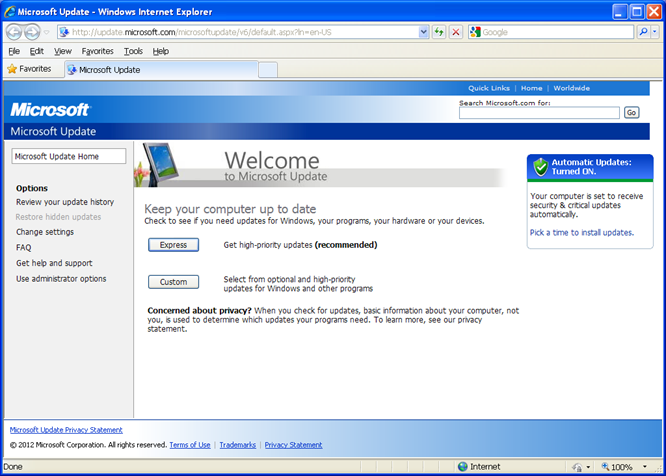Click the Internet zone globe in status bar

pos(463,467)
